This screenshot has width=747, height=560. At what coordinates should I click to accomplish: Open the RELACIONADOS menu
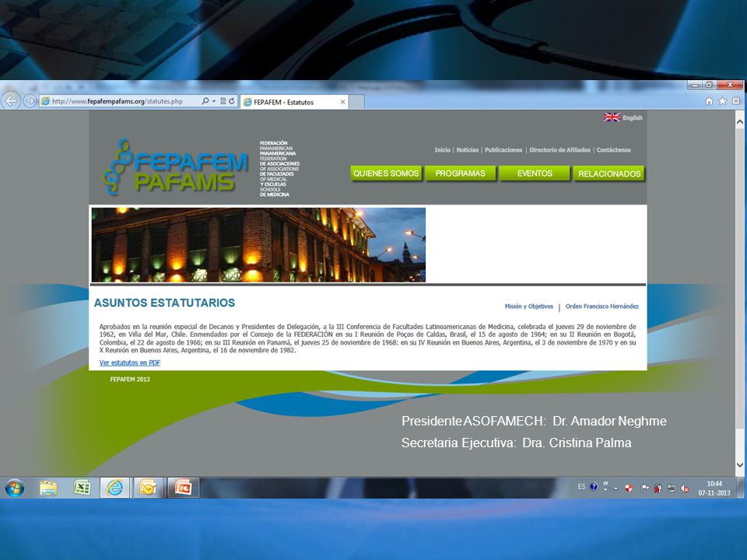[x=608, y=173]
